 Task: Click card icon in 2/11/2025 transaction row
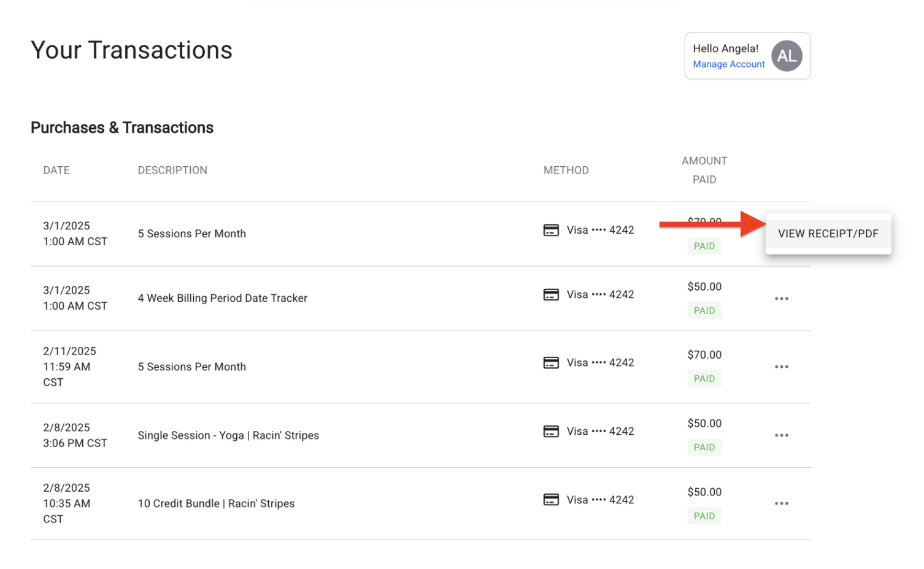[x=551, y=363]
